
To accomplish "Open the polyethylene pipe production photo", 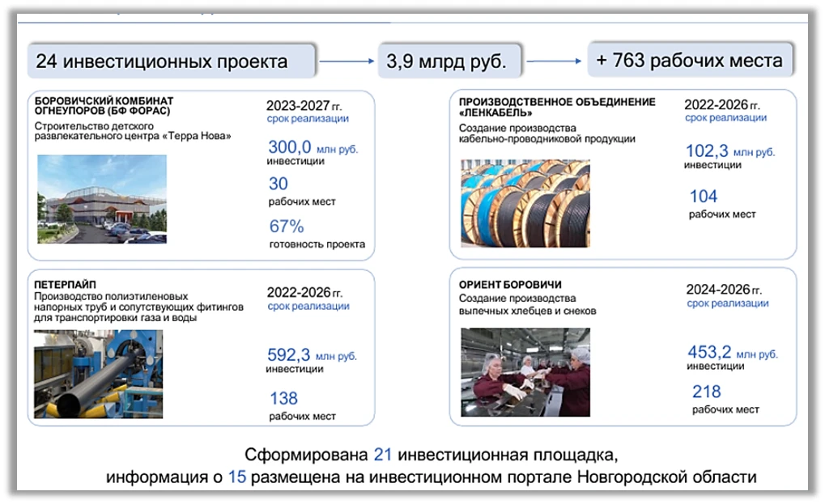I will coord(99,375).
